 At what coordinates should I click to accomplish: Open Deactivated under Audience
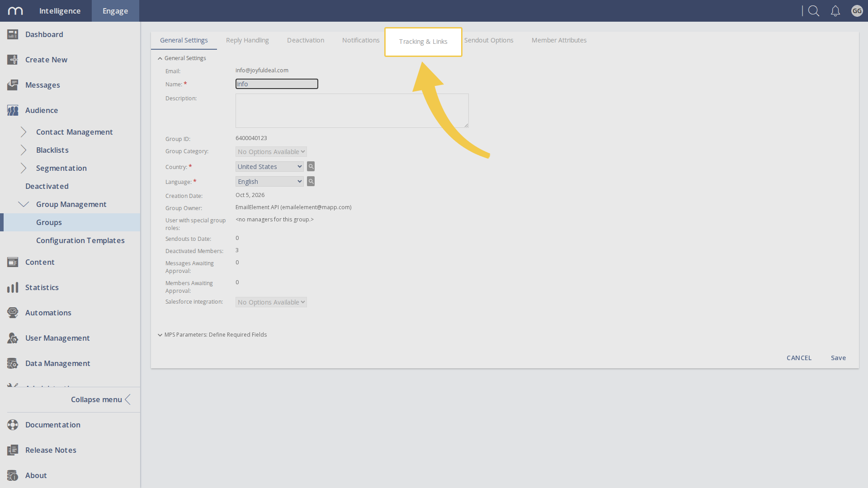tap(47, 186)
